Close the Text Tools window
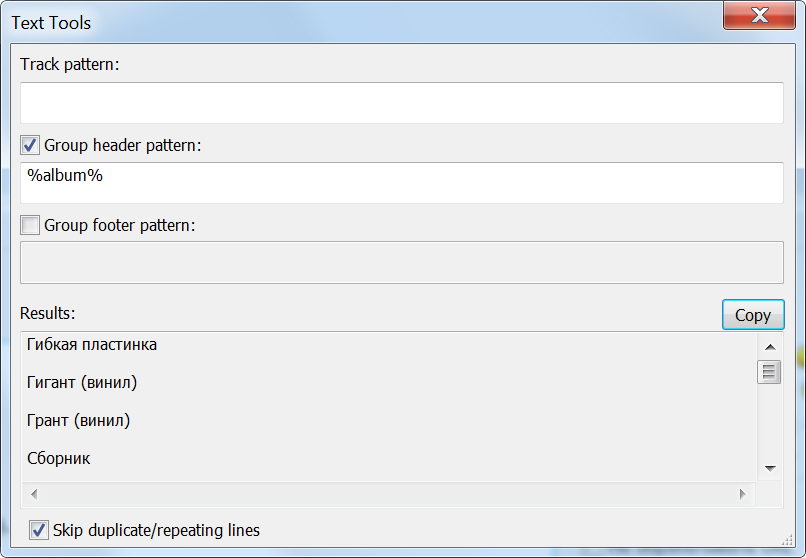Screen dimensions: 806x558 [760, 15]
